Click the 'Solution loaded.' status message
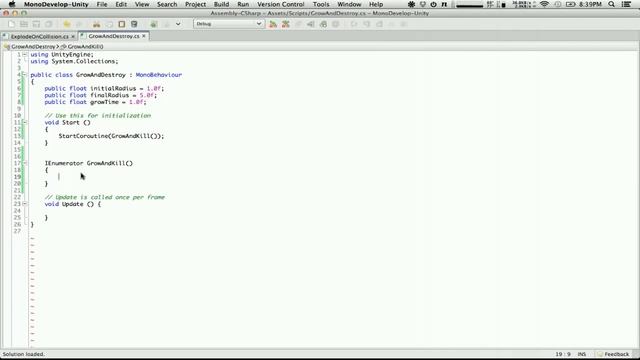This screenshot has height=360, width=640. [23, 354]
